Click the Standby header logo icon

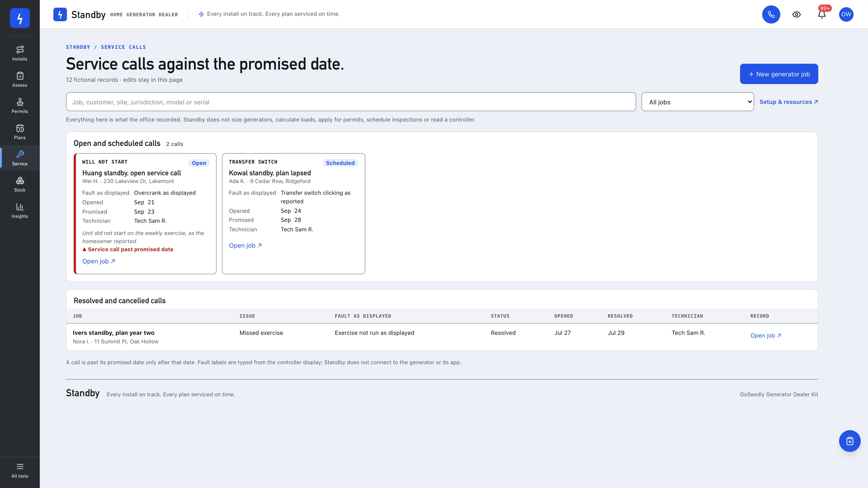[60, 14]
